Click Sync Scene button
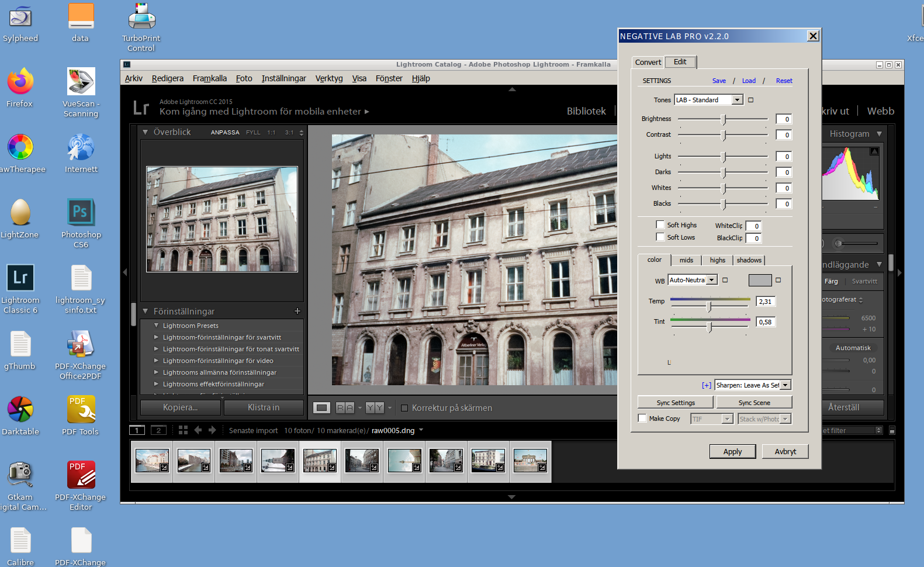The height and width of the screenshot is (567, 924). [x=754, y=402]
